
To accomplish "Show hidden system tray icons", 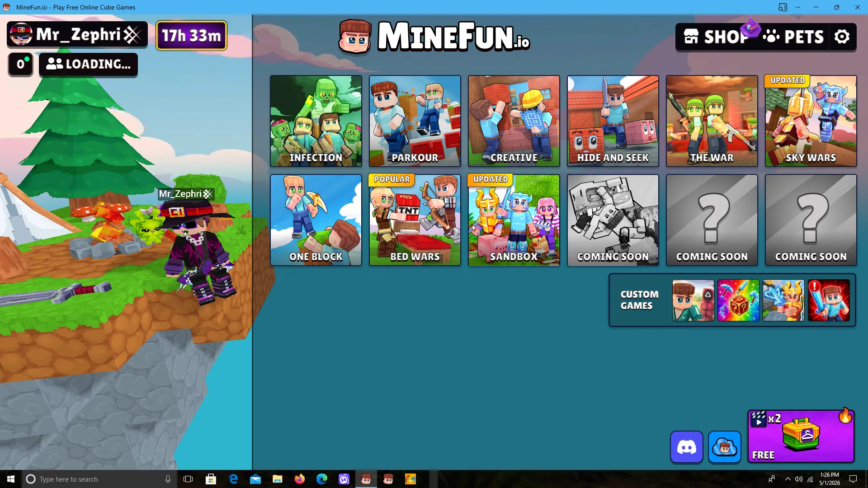I will coord(788,479).
